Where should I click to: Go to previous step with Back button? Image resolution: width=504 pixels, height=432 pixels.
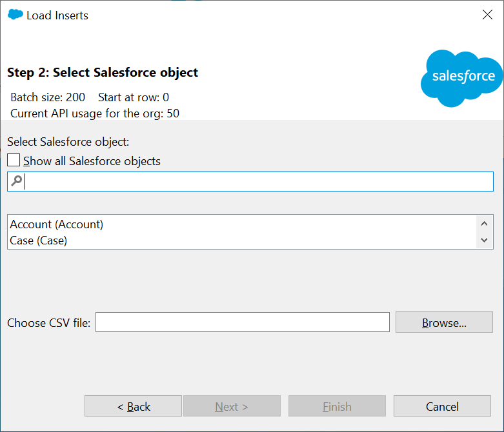click(133, 406)
